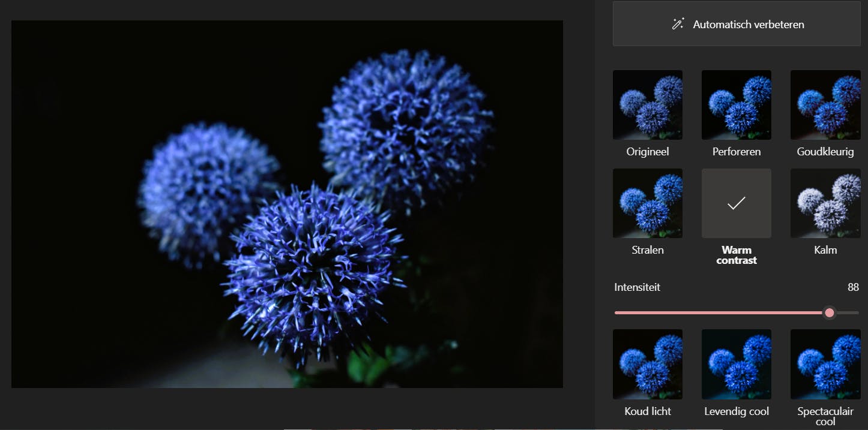The width and height of the screenshot is (868, 430).
Task: Apply the Koud licht filter thumbnail
Action: click(x=648, y=364)
